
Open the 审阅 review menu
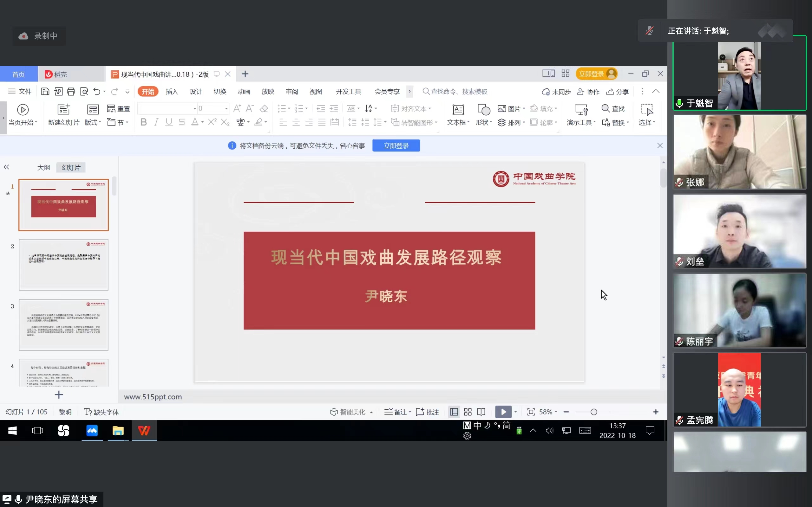point(291,91)
